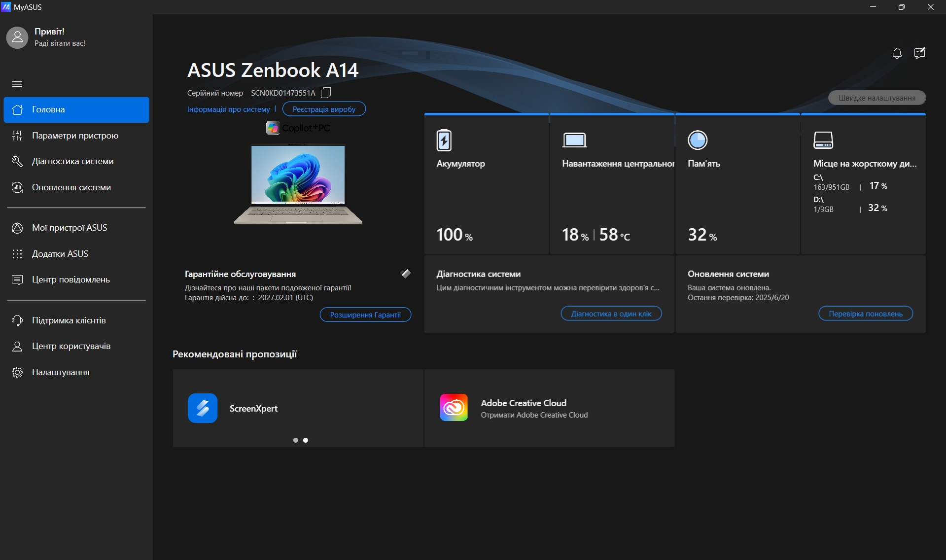Image resolution: width=946 pixels, height=560 pixels.
Task: Click the battery icon in the Акумулятор tile
Action: tap(444, 140)
